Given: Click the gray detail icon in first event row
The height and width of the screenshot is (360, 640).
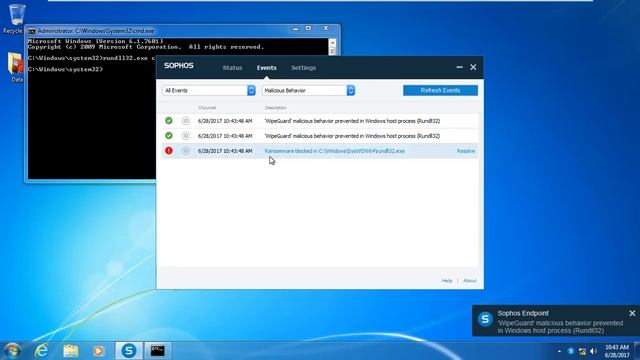Looking at the screenshot, I should (x=186, y=120).
